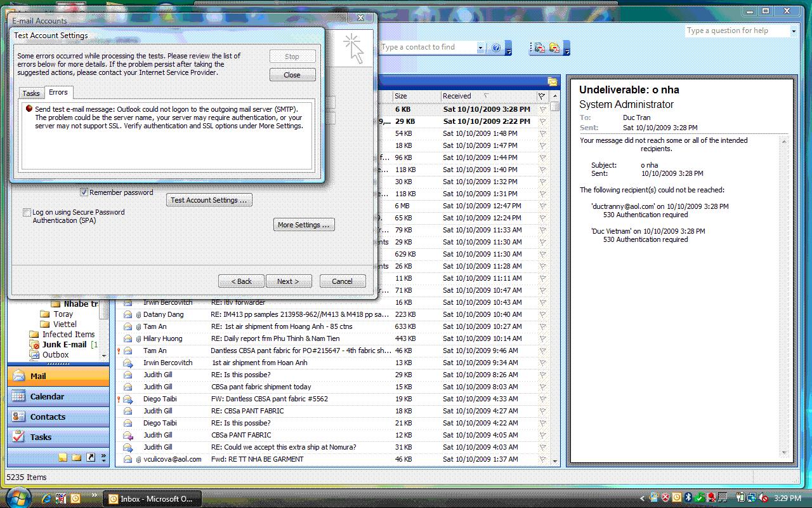Image resolution: width=812 pixels, height=508 pixels.
Task: Click the Shortcuts icon in the navigation strip
Action: tap(91, 457)
